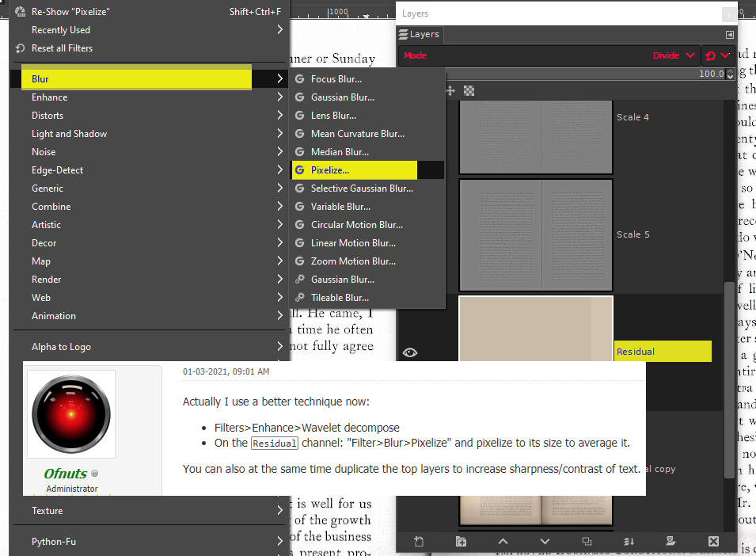
Task: Select Variable Blur filter
Action: coord(367,207)
